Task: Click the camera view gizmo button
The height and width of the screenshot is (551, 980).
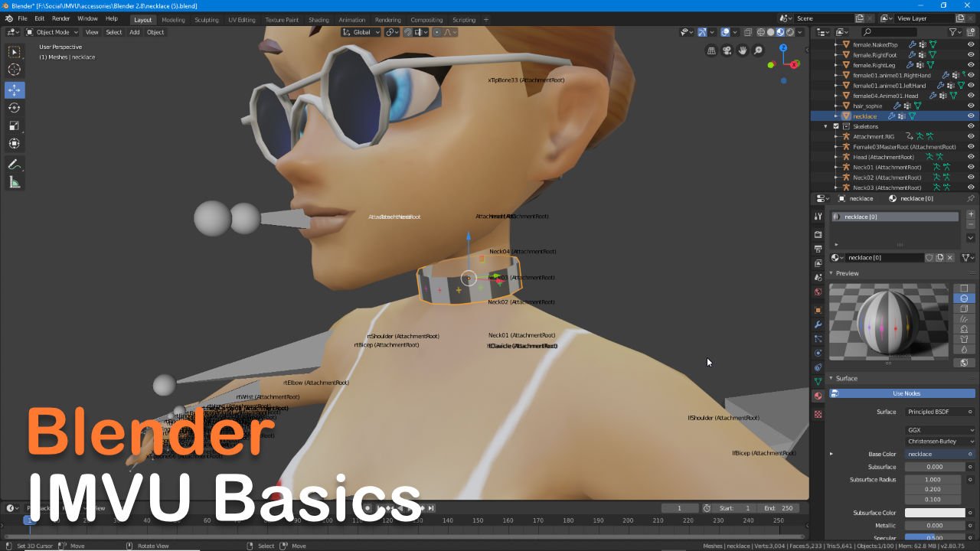Action: click(727, 51)
